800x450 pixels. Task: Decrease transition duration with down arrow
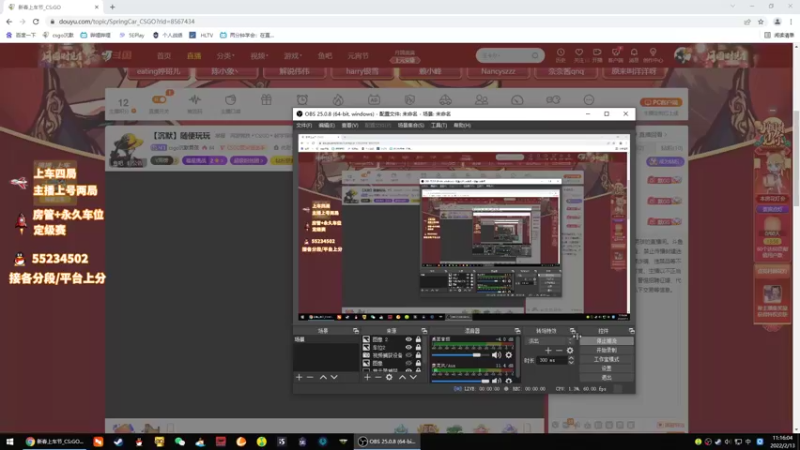click(x=571, y=362)
